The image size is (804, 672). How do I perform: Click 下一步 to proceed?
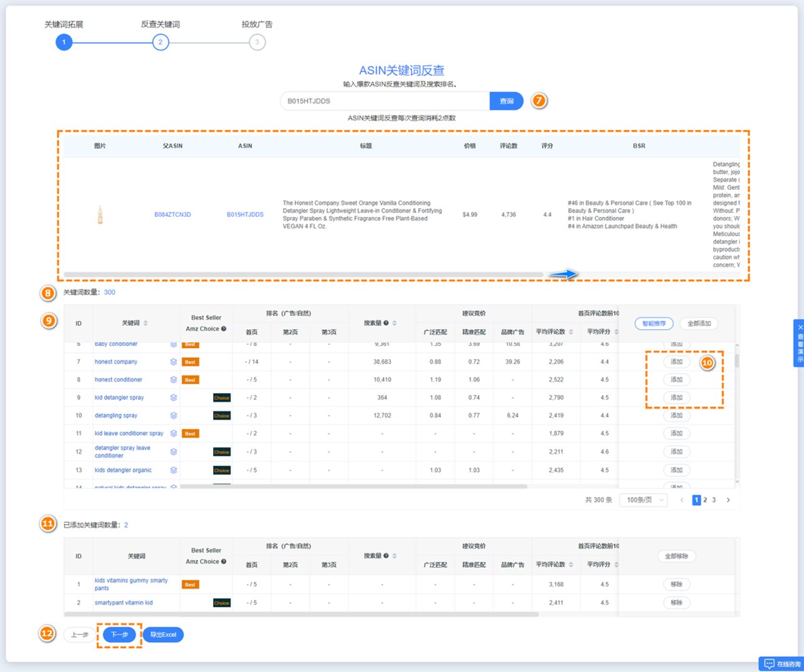pos(119,635)
